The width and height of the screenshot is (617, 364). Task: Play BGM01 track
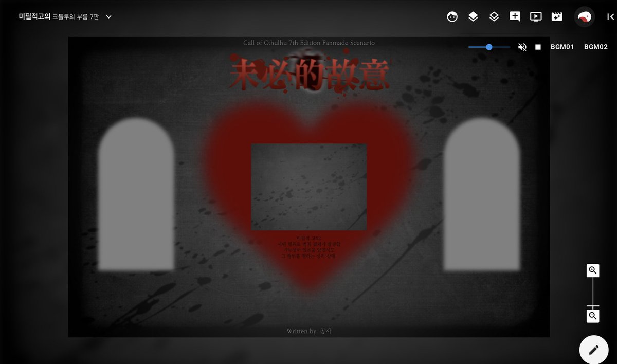click(562, 47)
